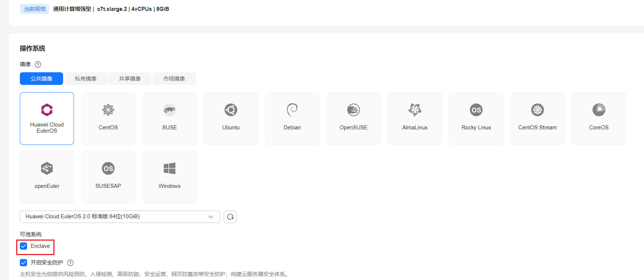Select the CoreOS logo icon
The height and width of the screenshot is (280, 644).
click(x=599, y=110)
